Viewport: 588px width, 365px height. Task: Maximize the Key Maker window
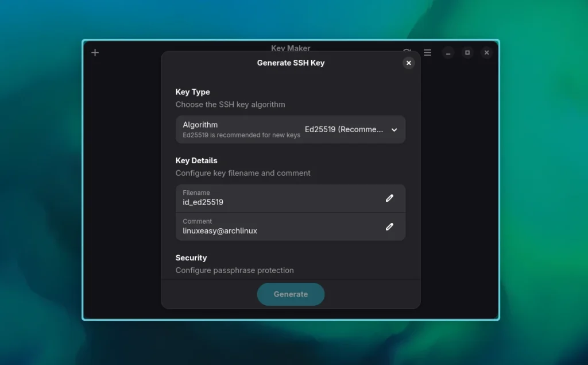[467, 53]
